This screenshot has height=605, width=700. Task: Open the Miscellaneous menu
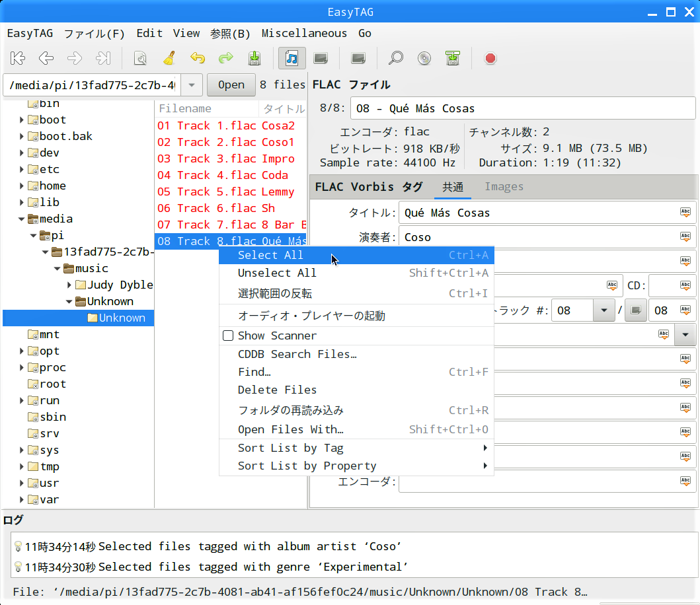304,34
